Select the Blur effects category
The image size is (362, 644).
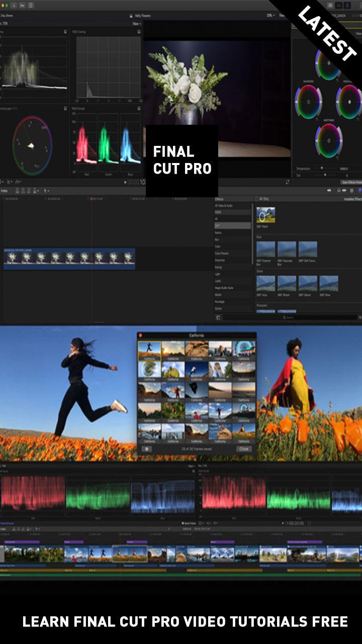(233, 239)
